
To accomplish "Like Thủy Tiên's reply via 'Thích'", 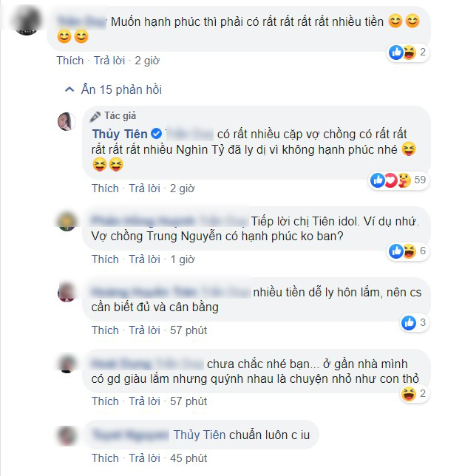I will pos(105,188).
